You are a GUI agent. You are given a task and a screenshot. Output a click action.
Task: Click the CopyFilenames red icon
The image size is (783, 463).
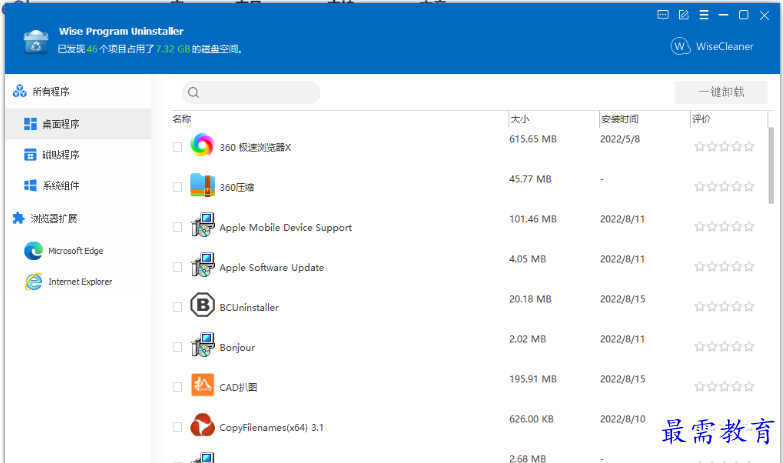point(202,426)
